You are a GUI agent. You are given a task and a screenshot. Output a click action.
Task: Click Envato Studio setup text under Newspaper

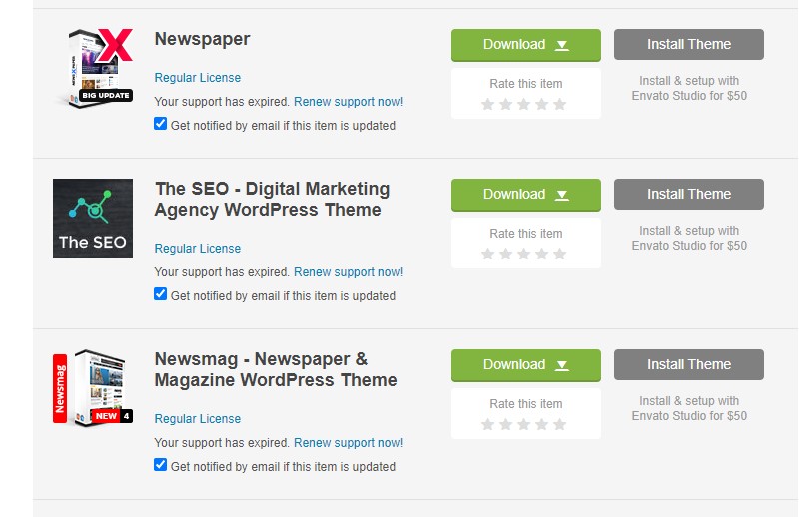coord(689,88)
